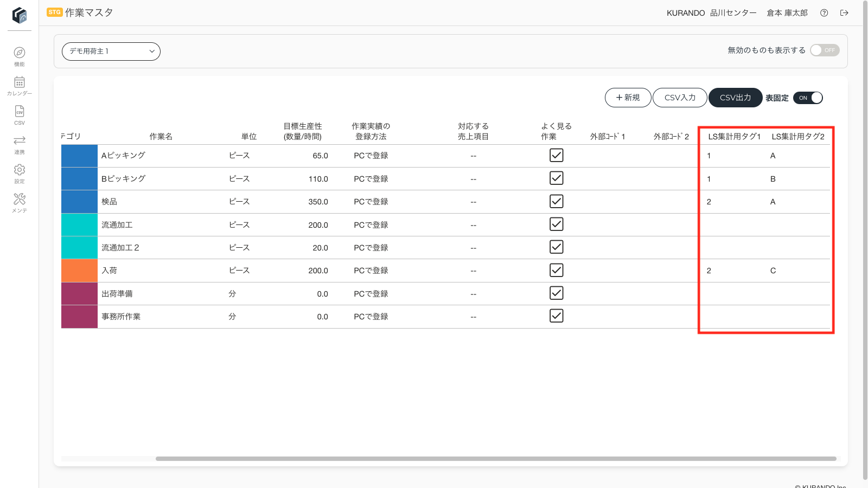Click the CSV入力 button
The image size is (868, 488).
pyautogui.click(x=680, y=98)
